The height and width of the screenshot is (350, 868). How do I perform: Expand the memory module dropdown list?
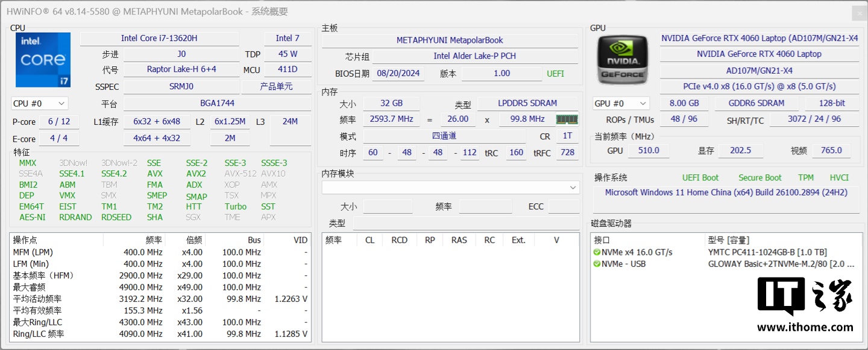(573, 188)
